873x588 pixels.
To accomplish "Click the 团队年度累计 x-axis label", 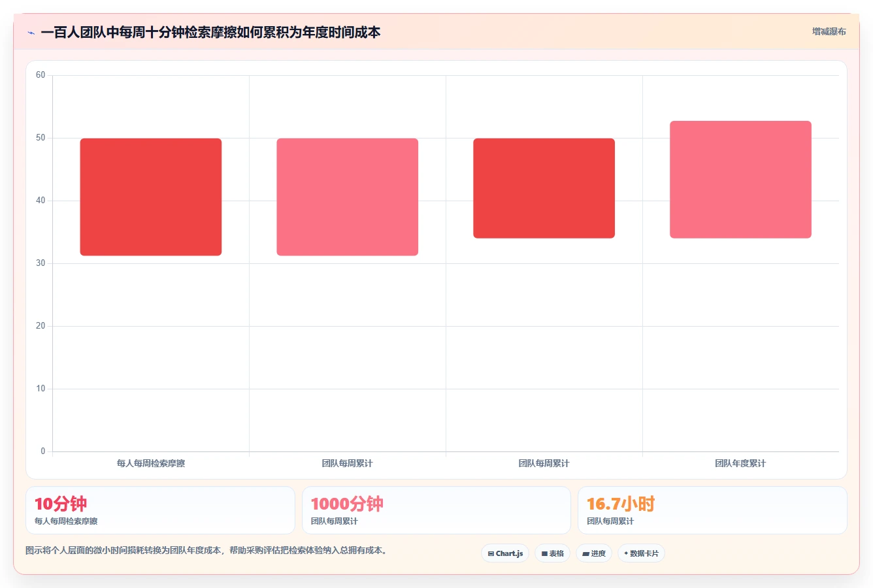I will (x=740, y=463).
